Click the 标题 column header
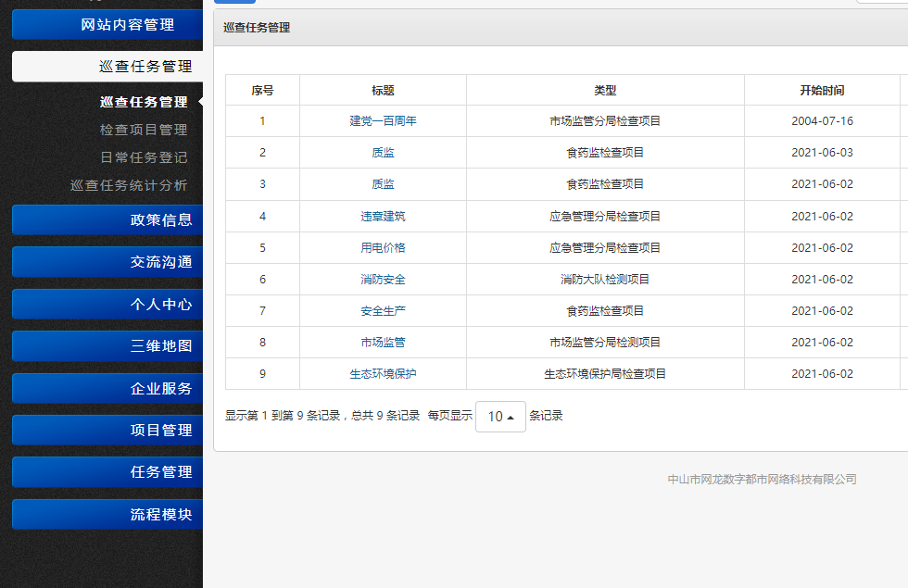 [x=383, y=91]
